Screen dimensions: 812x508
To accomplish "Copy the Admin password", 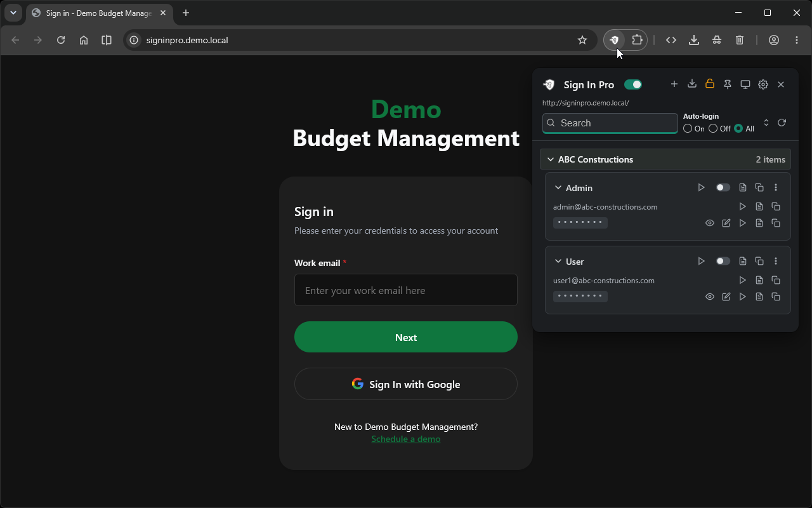I will [776, 223].
